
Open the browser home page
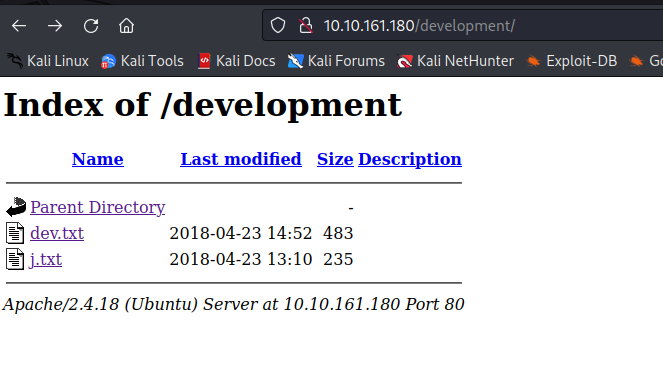[126, 26]
